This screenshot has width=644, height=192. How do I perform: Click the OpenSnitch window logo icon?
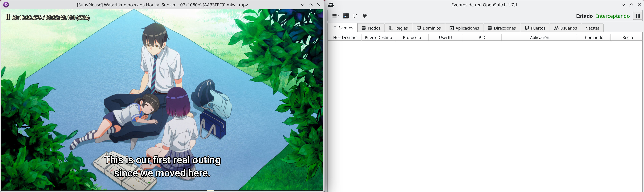point(331,5)
